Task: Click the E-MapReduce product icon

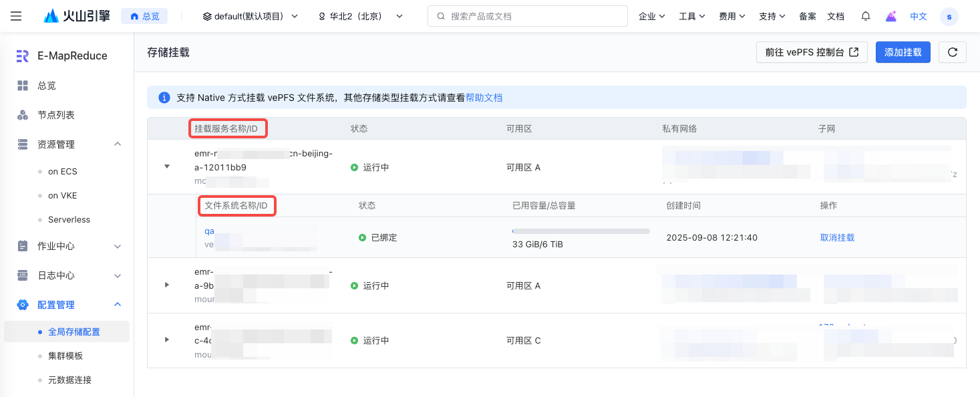Action: [x=23, y=56]
